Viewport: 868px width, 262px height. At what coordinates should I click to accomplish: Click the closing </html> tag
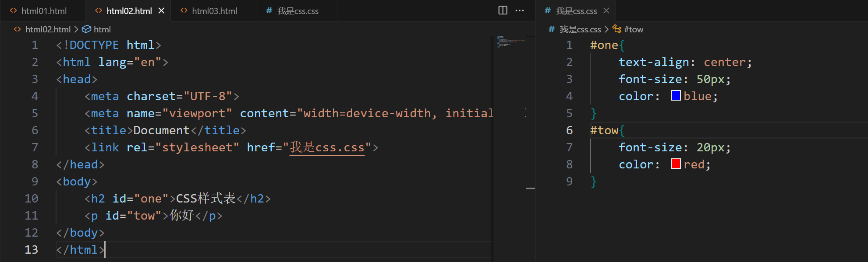[x=81, y=250]
